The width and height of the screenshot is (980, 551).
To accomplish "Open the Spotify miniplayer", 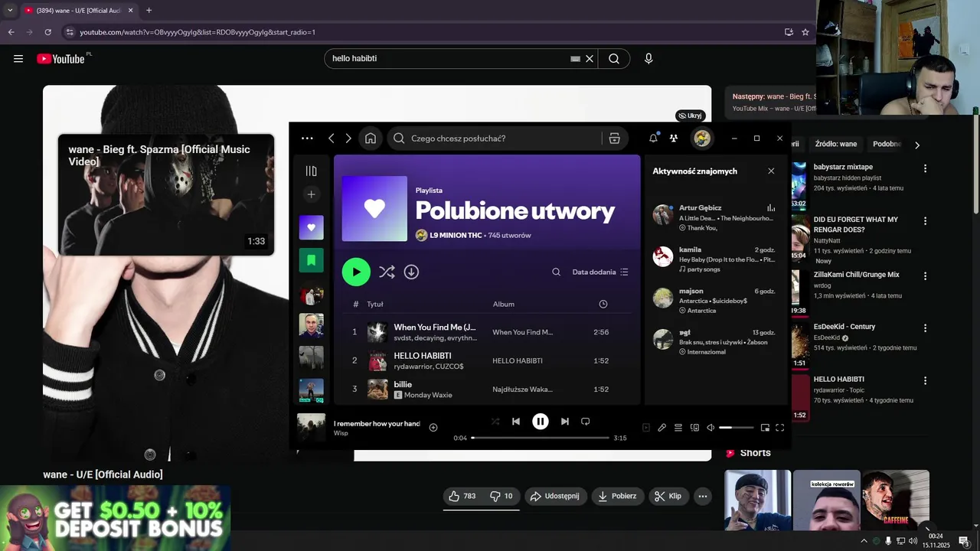I will [x=765, y=428].
